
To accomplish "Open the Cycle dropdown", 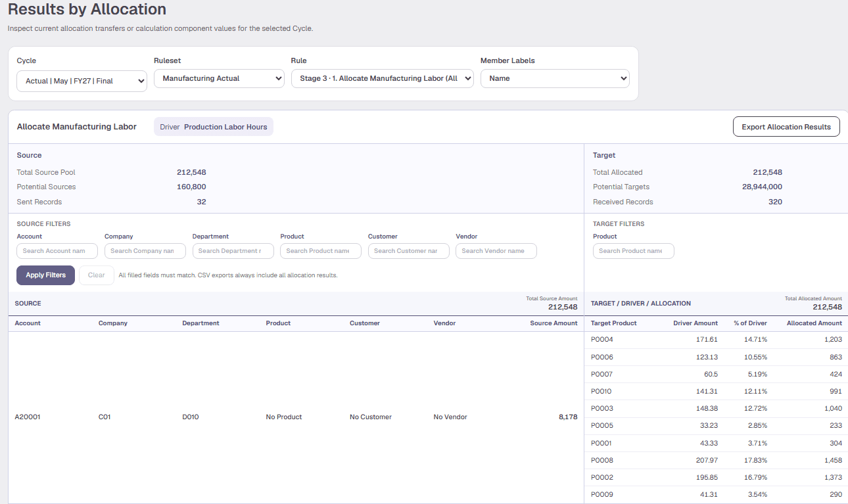I will coord(82,81).
